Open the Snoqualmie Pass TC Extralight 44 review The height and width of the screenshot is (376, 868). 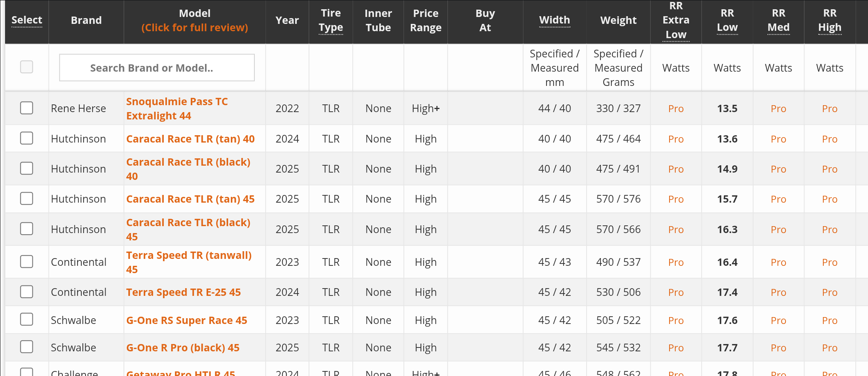point(177,109)
